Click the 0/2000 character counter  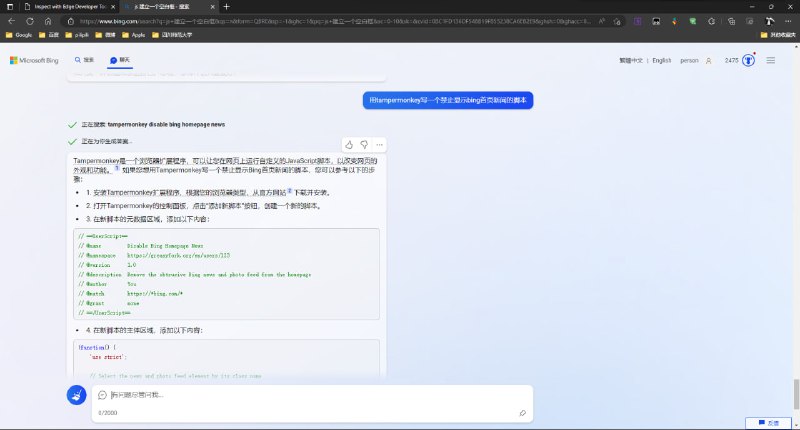tap(108, 413)
